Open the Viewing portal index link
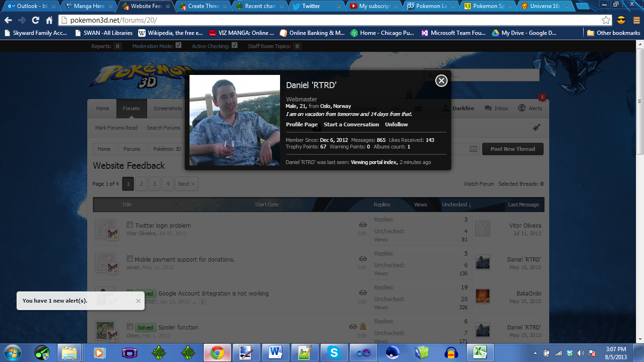The image size is (644, 362). 373,162
